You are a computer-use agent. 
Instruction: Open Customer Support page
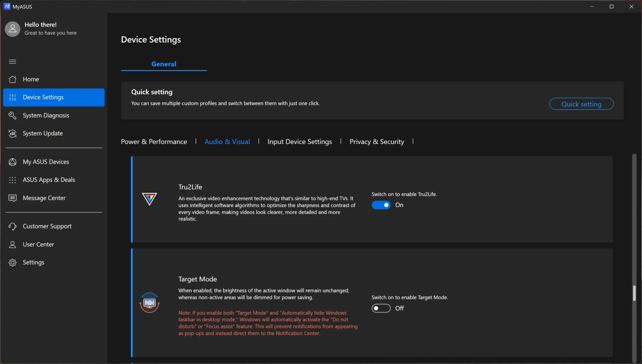54,226
